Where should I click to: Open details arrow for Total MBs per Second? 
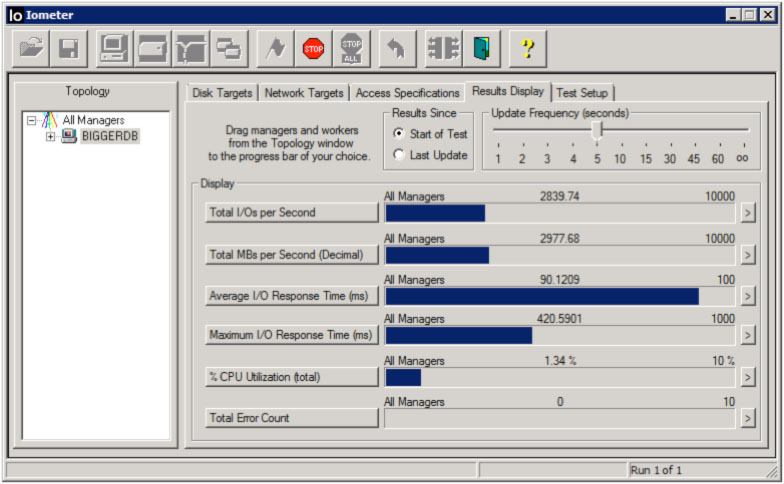[748, 255]
